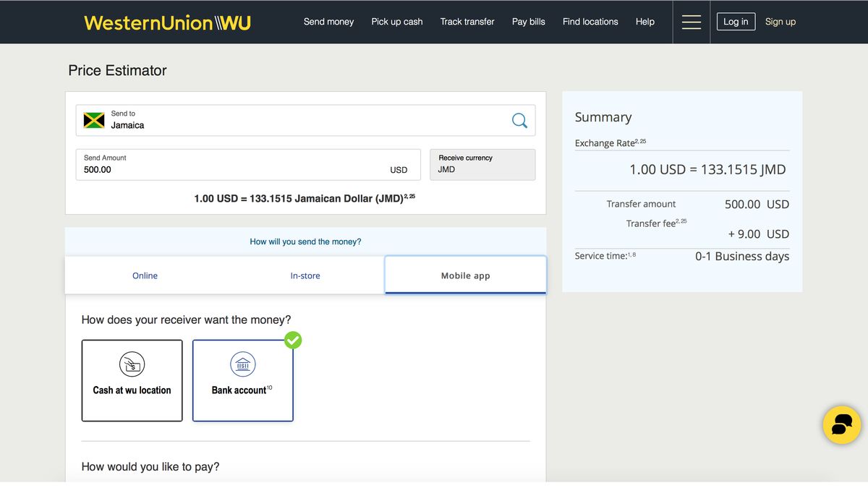The width and height of the screenshot is (868, 488).
Task: Switch to the Online tab
Action: point(145,275)
